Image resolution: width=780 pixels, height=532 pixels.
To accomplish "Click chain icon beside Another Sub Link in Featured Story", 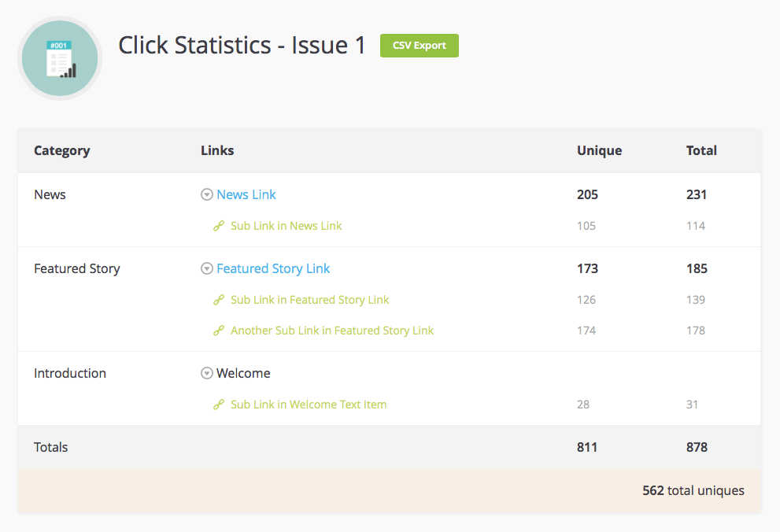I will (x=219, y=331).
